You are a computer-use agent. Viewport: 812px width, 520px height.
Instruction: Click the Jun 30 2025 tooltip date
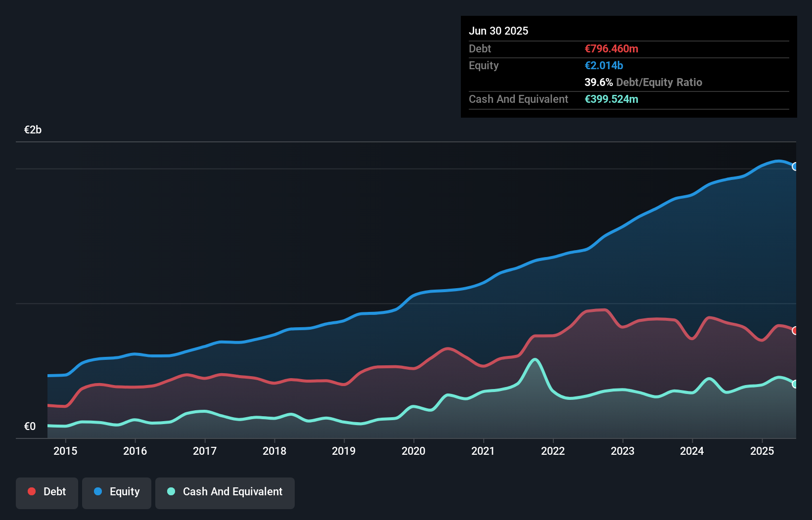pyautogui.click(x=498, y=31)
